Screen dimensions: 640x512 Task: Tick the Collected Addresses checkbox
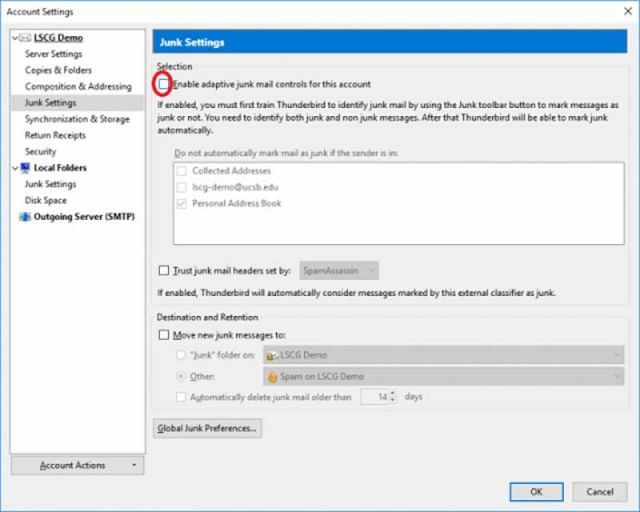[181, 171]
